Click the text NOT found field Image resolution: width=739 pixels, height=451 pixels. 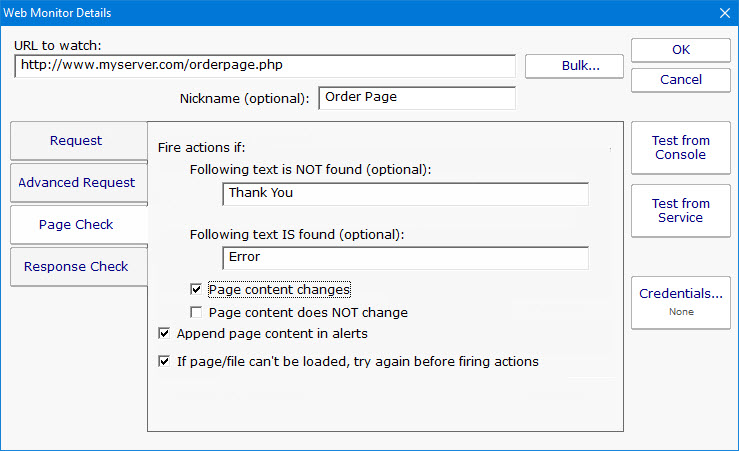coord(405,193)
